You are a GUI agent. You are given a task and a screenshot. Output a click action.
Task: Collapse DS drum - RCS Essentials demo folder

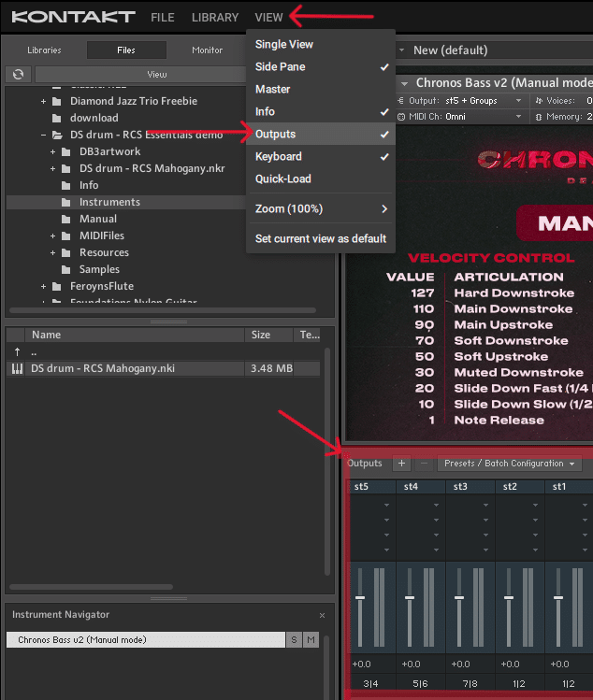click(x=43, y=135)
